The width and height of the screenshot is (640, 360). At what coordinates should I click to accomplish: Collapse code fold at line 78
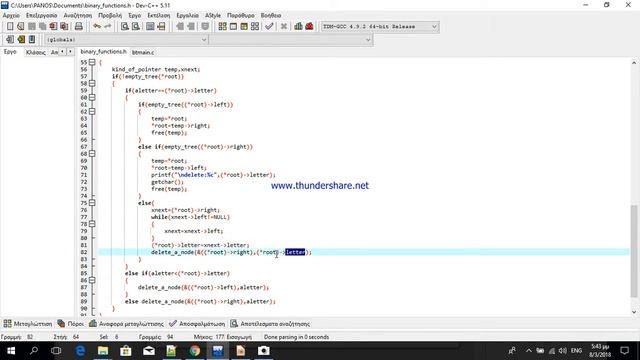(x=92, y=224)
